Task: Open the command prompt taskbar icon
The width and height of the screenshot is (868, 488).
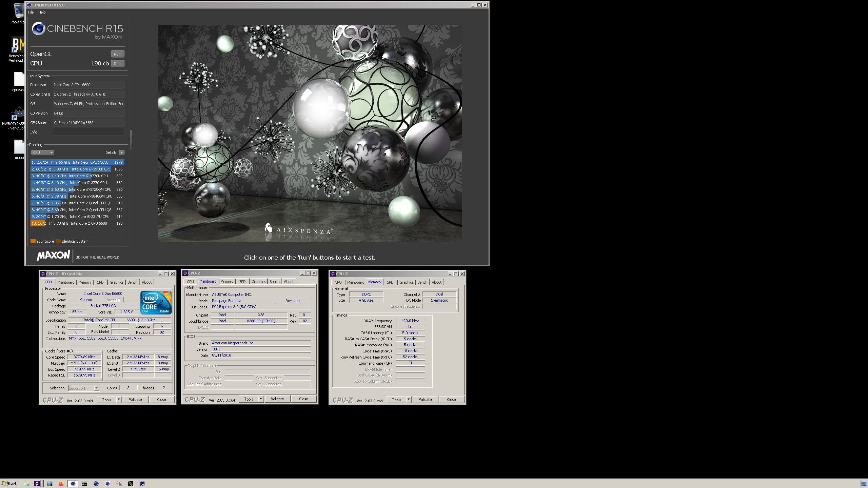Action: point(84,484)
